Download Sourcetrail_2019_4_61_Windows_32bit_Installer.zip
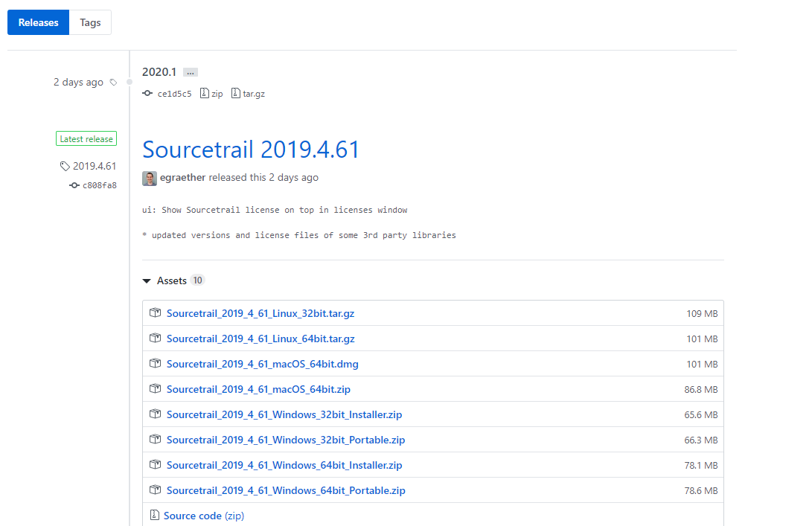This screenshot has width=812, height=526. (x=284, y=414)
